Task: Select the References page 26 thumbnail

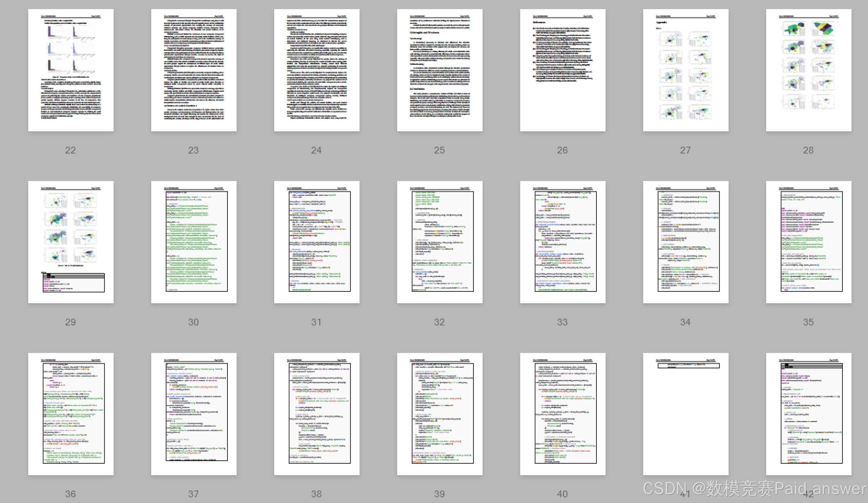Action: [563, 70]
